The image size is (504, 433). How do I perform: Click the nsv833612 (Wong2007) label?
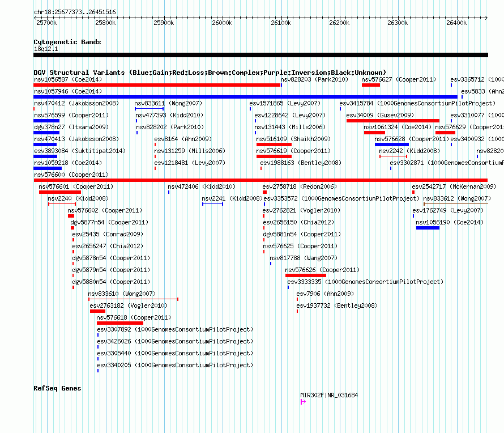(457, 198)
